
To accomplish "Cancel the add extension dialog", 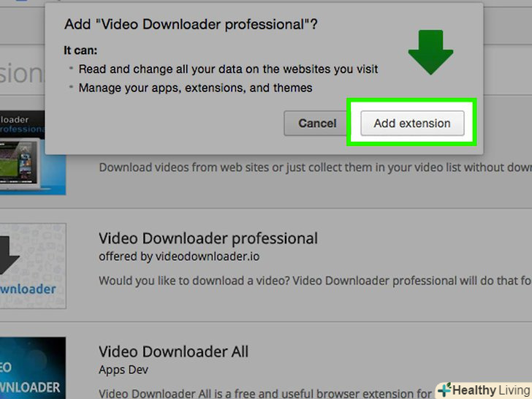I will (x=317, y=123).
